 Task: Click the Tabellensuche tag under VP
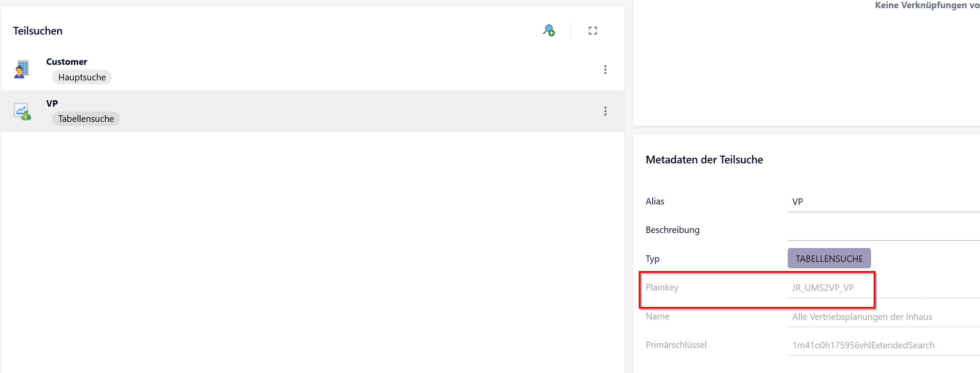coord(86,119)
